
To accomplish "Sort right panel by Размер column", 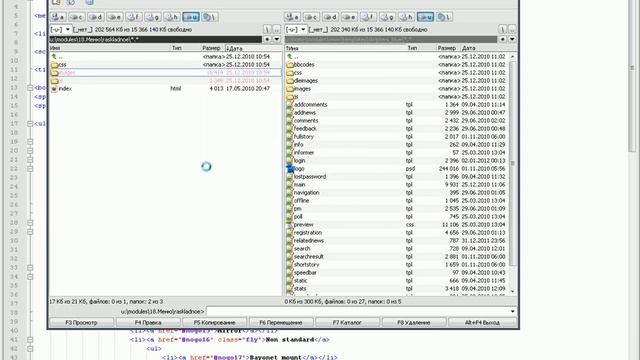I will pos(448,48).
